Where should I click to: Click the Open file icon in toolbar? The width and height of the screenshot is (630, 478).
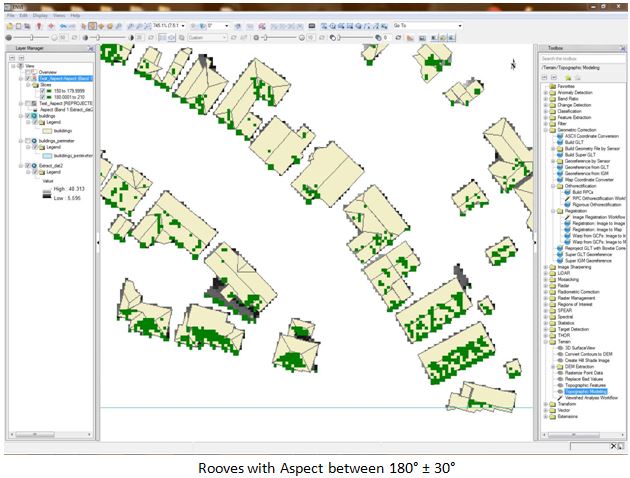click(8, 25)
